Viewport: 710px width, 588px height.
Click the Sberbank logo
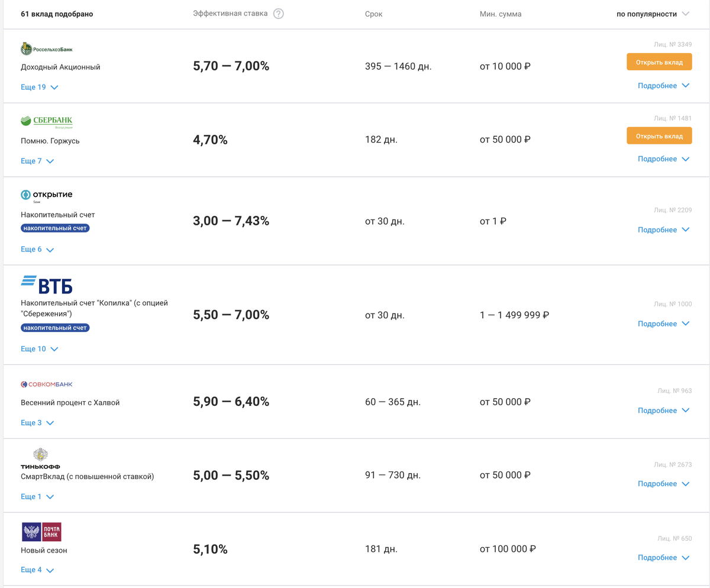47,121
